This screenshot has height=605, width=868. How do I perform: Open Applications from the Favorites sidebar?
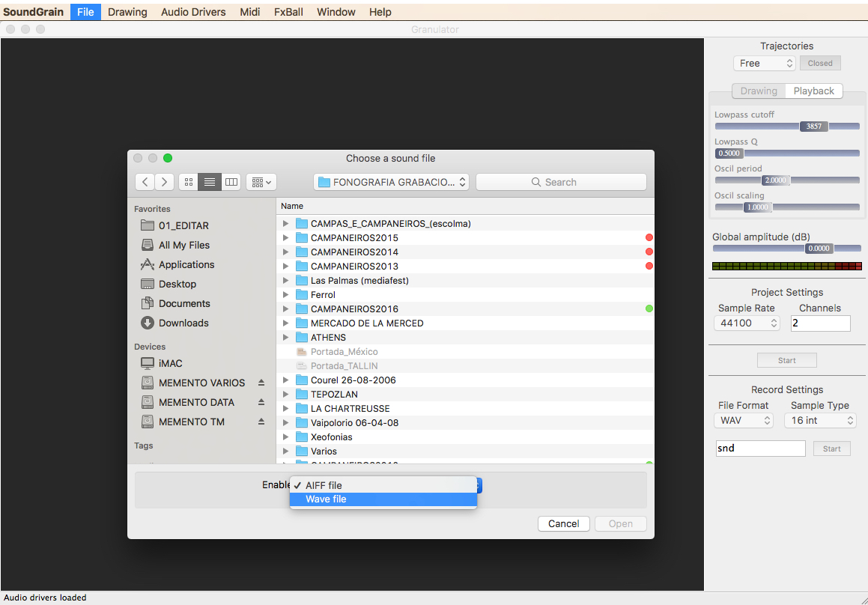click(185, 264)
